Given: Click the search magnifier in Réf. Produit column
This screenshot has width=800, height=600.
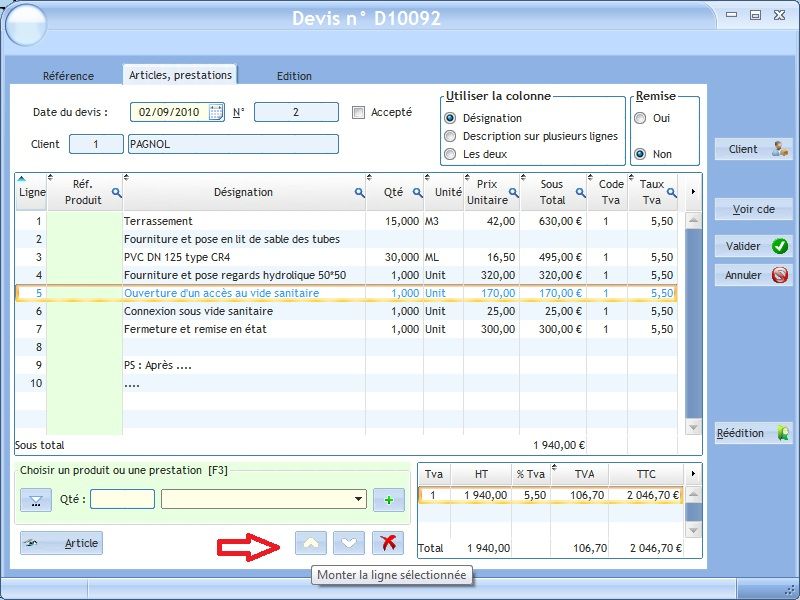Looking at the screenshot, I should coord(117,192).
